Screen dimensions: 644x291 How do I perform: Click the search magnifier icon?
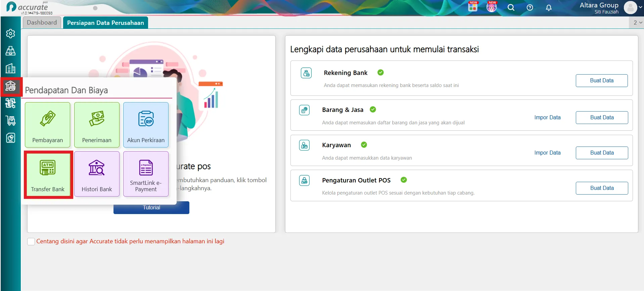pyautogui.click(x=511, y=7)
